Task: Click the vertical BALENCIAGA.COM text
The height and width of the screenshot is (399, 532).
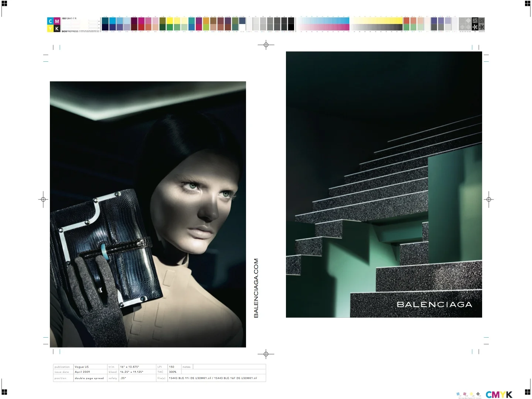Action: point(256,288)
